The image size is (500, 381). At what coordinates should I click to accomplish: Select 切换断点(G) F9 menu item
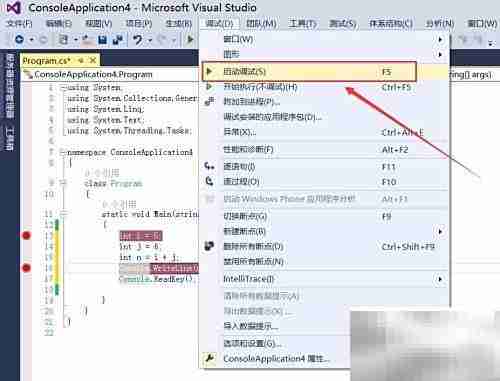coord(325,217)
